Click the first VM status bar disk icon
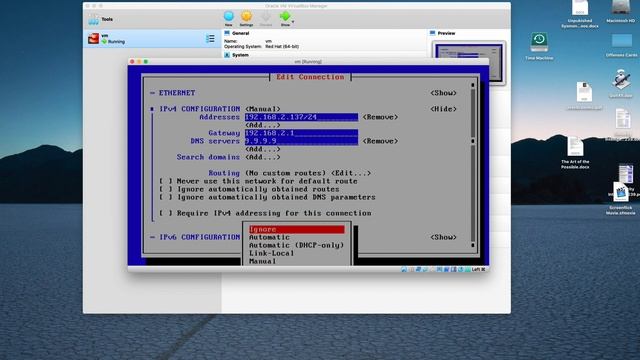640x360 pixels. 403,269
